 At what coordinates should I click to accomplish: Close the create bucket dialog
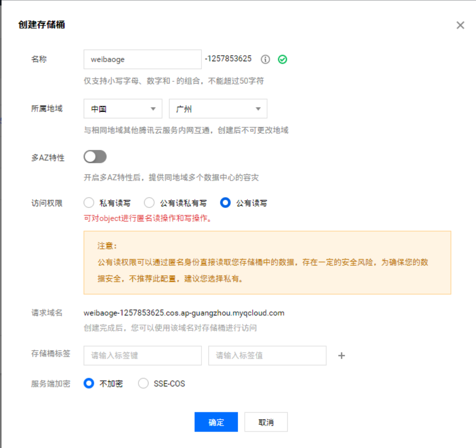[460, 25]
